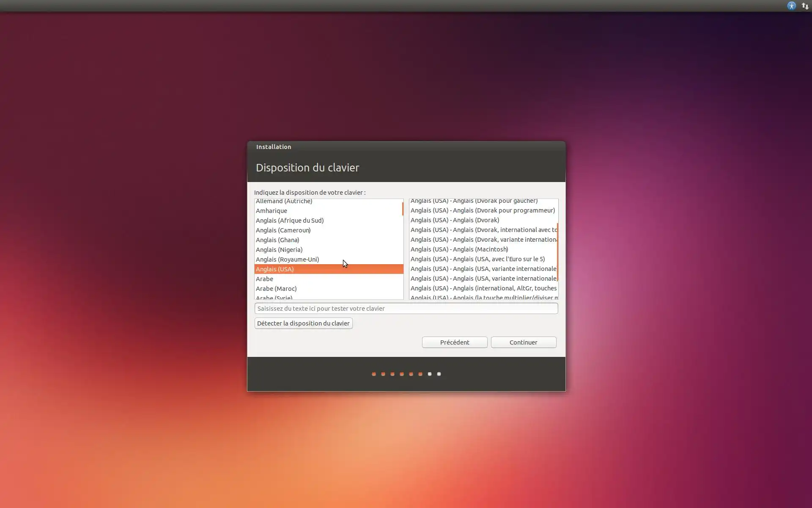The width and height of the screenshot is (812, 508).
Task: Pick Anglais (Cameroun) in the list
Action: click(x=283, y=230)
